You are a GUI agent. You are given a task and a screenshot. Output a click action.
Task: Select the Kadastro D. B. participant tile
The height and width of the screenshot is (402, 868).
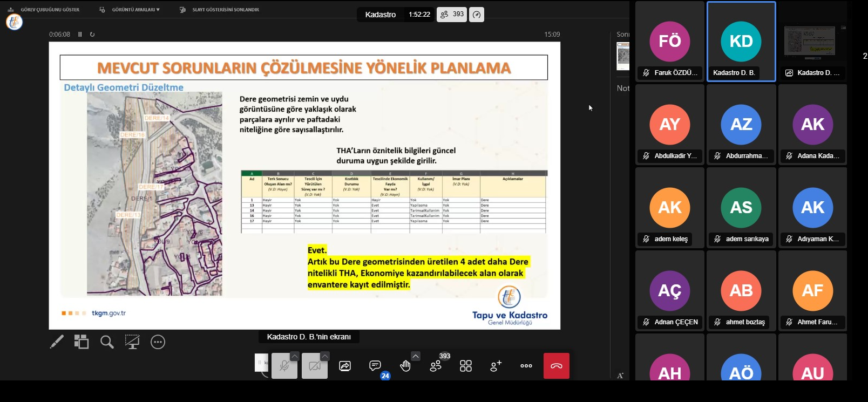(741, 42)
